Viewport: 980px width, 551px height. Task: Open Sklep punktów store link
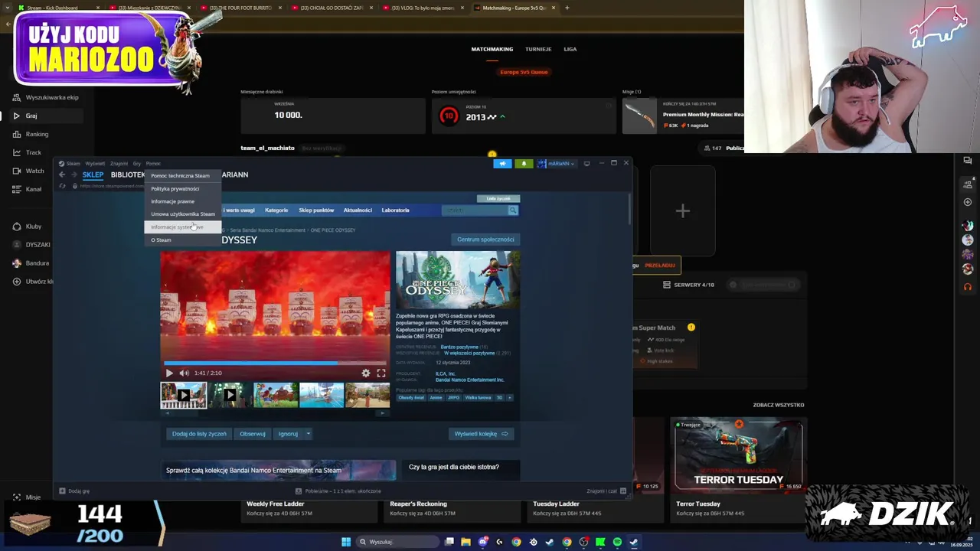click(316, 210)
